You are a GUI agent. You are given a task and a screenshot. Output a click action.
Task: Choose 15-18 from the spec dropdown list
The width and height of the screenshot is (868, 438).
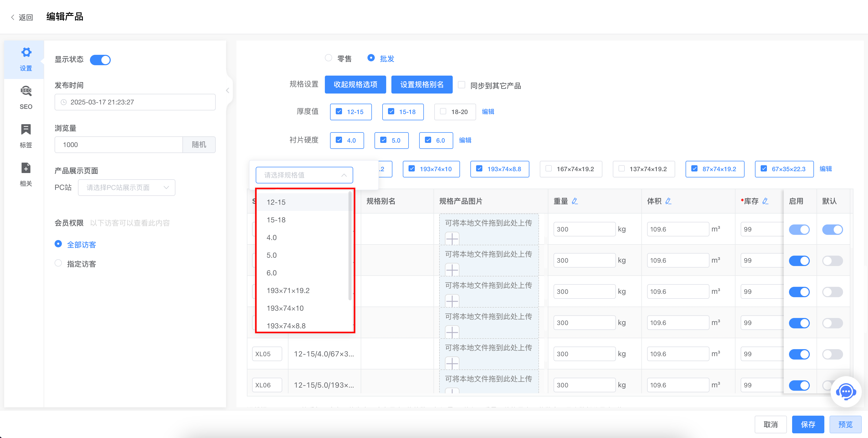click(303, 220)
